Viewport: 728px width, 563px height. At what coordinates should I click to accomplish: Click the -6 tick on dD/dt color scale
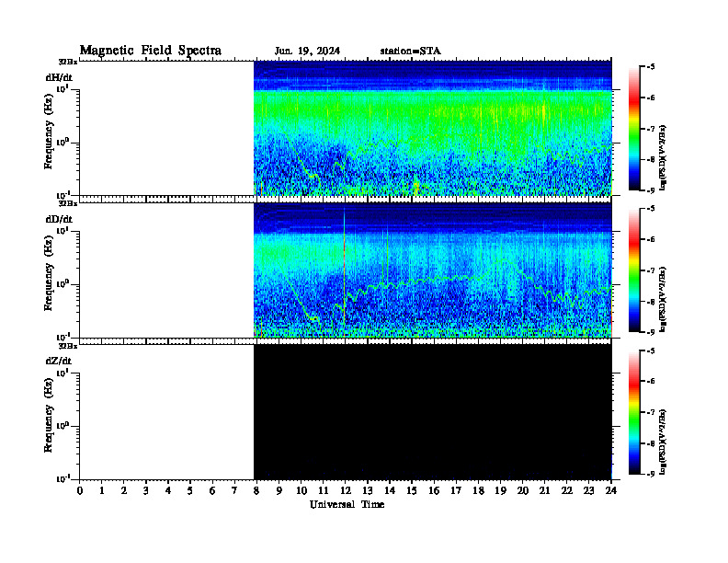tap(651, 240)
